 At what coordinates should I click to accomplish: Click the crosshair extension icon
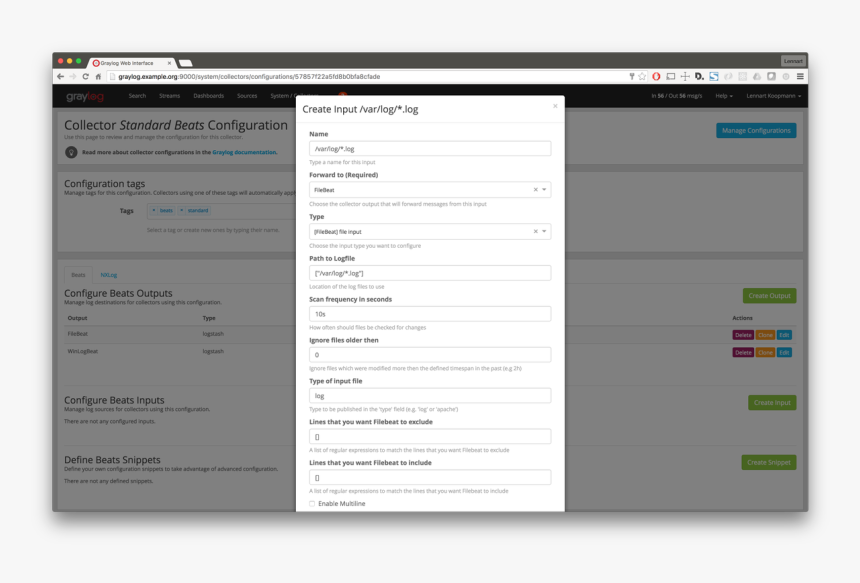(685, 77)
